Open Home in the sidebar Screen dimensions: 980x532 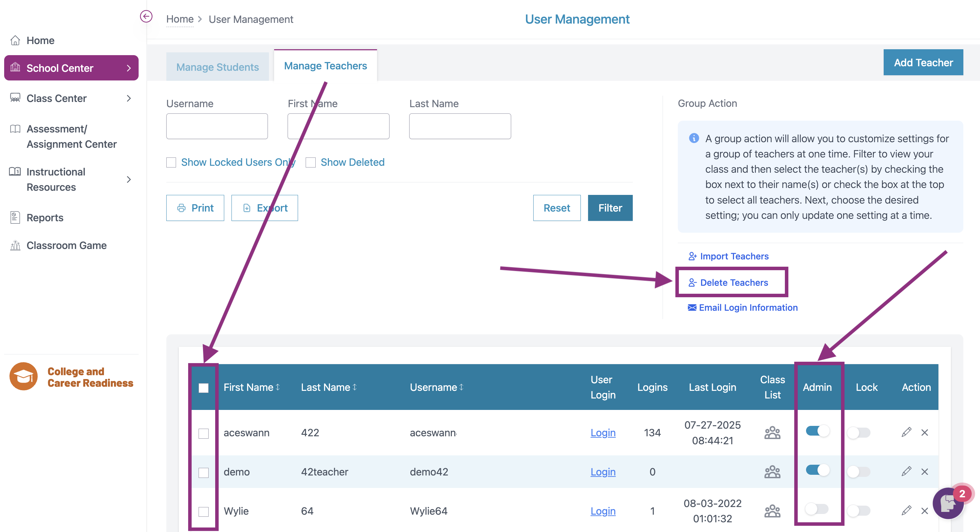tap(40, 40)
